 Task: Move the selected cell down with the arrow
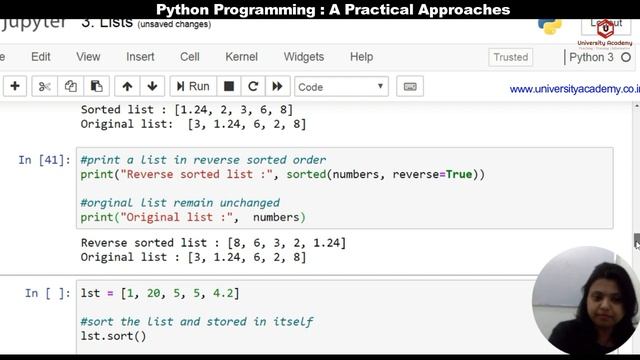click(152, 86)
